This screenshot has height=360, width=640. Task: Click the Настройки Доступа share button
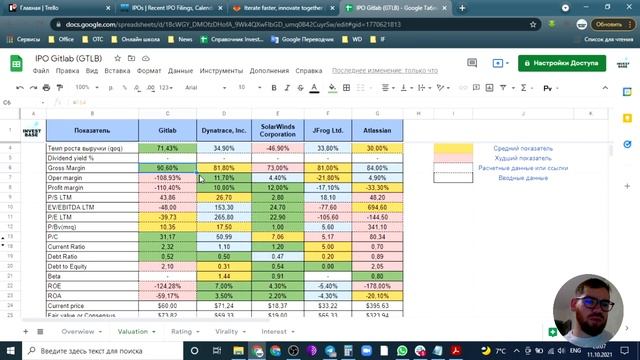point(562,63)
